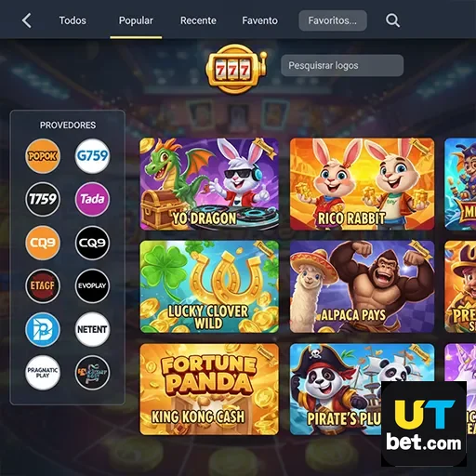Open the Yo Dragon game thumbnail

point(209,184)
